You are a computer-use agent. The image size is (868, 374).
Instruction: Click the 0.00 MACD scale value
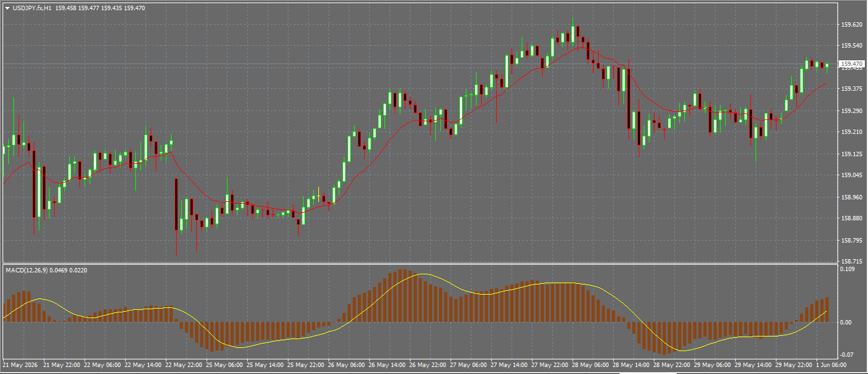click(x=846, y=323)
